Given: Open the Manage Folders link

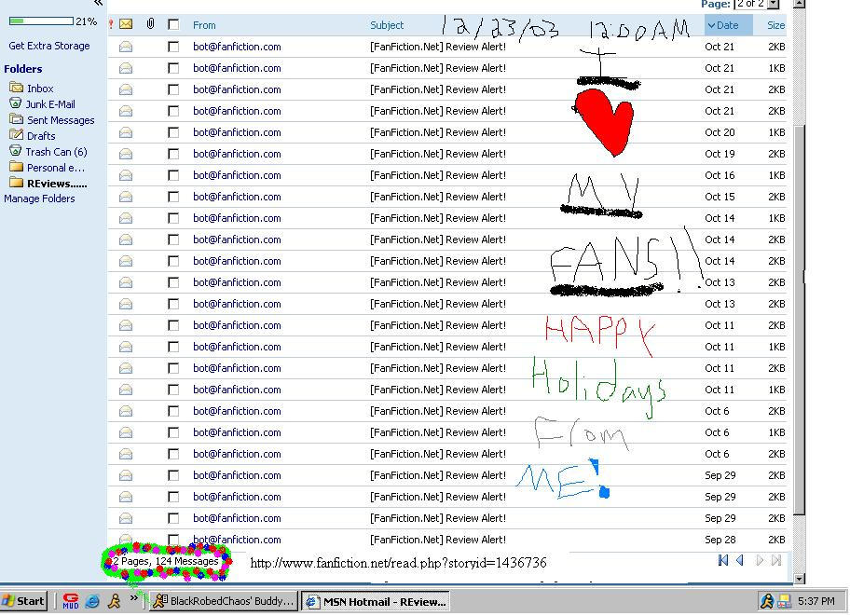Looking at the screenshot, I should pos(40,198).
